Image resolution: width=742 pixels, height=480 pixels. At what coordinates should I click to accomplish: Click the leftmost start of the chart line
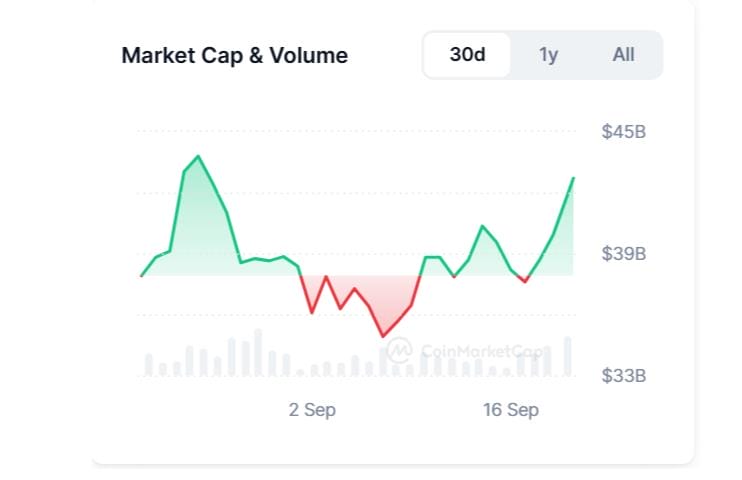tap(141, 276)
